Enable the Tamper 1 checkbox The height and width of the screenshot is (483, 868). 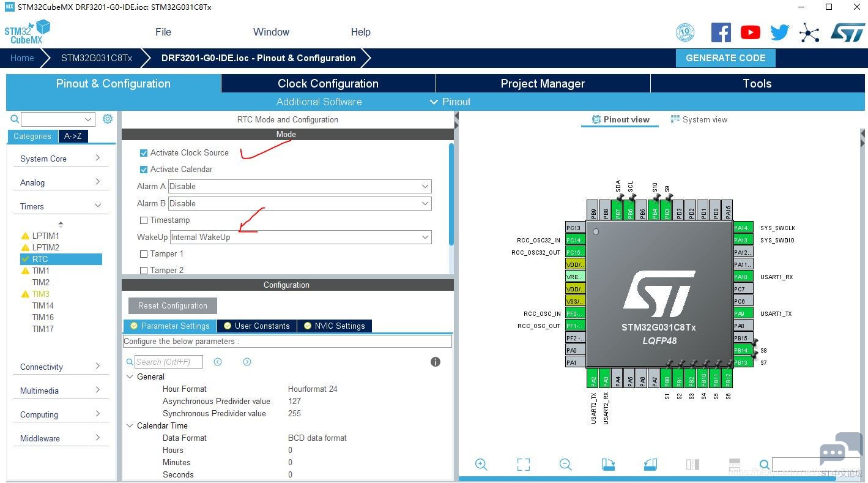[x=144, y=254]
